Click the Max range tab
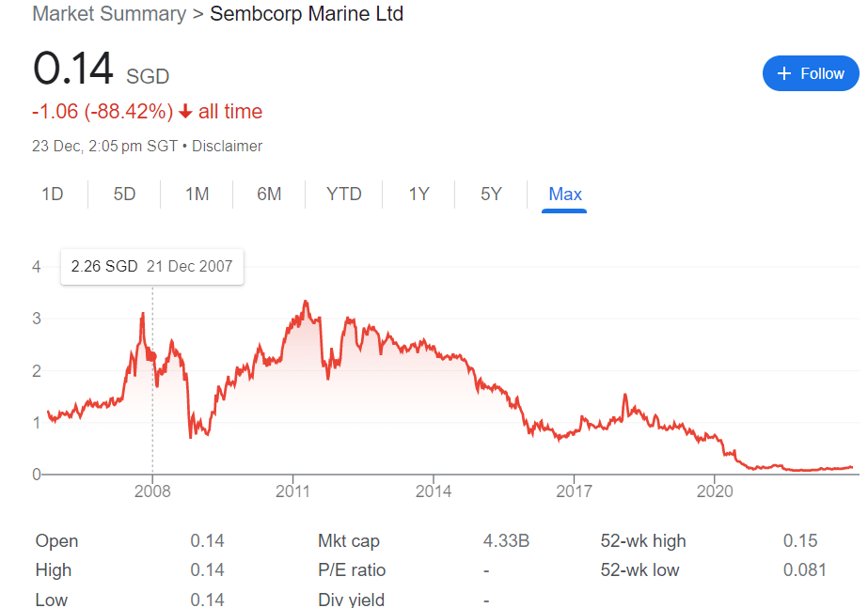868x608 pixels. tap(565, 195)
